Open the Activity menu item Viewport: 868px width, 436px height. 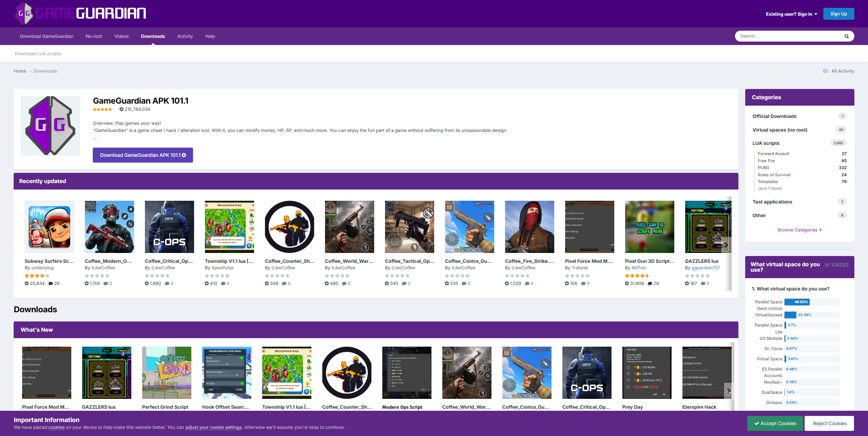point(185,36)
